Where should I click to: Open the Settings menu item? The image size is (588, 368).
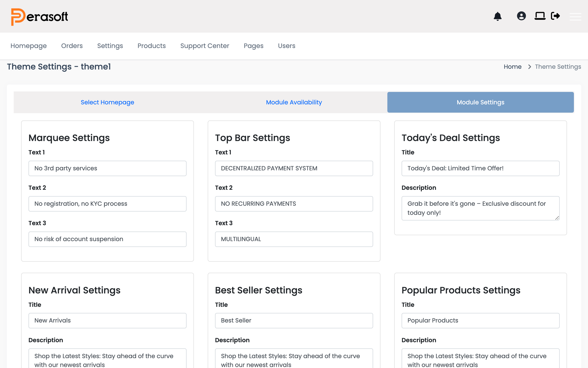[x=110, y=46]
